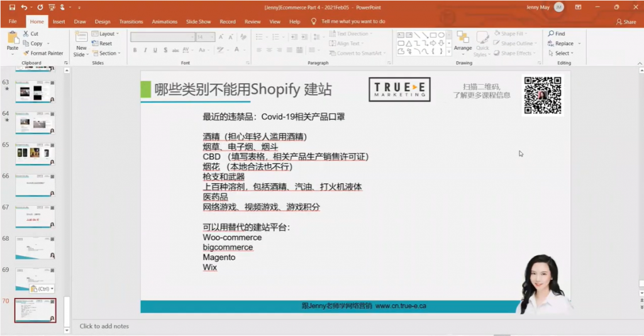Open the Slide Show tab
Screen dimensions: 644x336
[x=198, y=21]
